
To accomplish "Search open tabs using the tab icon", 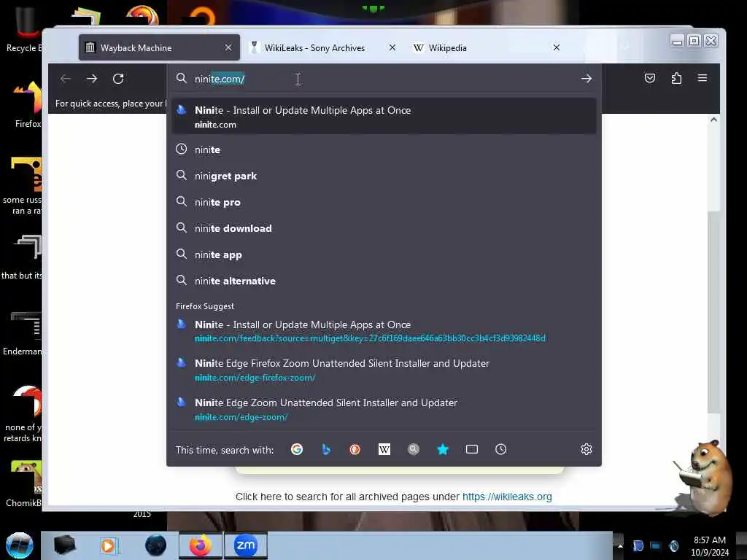I will [472, 449].
